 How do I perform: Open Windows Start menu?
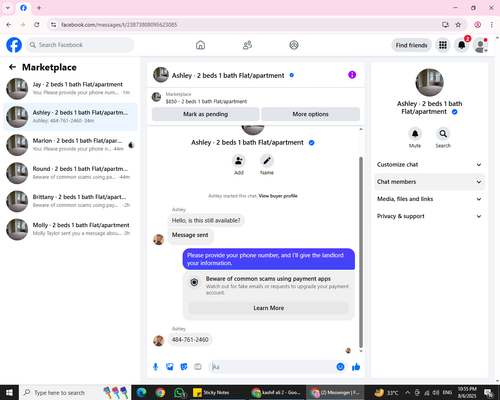pos(9,392)
